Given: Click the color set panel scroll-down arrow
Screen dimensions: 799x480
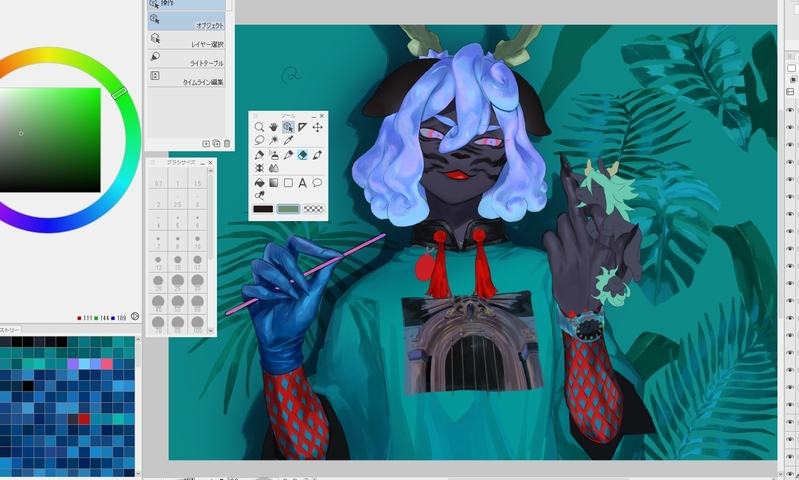Looking at the screenshot, I should click(138, 473).
